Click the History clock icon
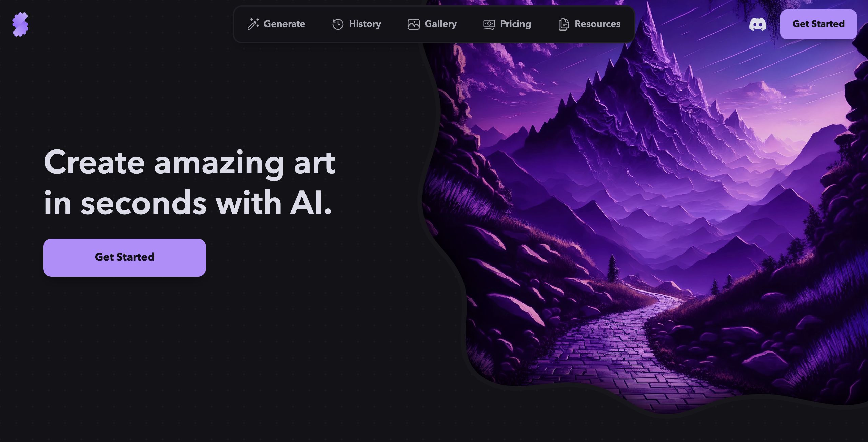The image size is (868, 442). coord(338,24)
